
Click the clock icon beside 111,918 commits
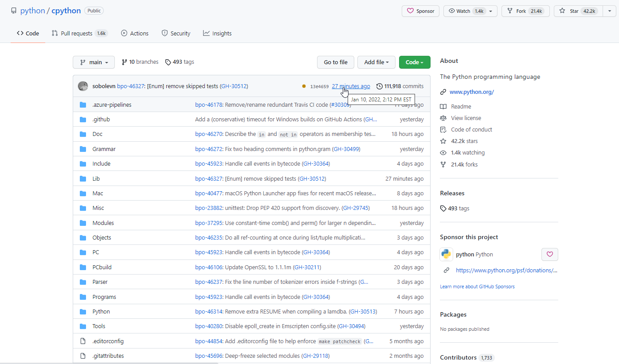[379, 86]
